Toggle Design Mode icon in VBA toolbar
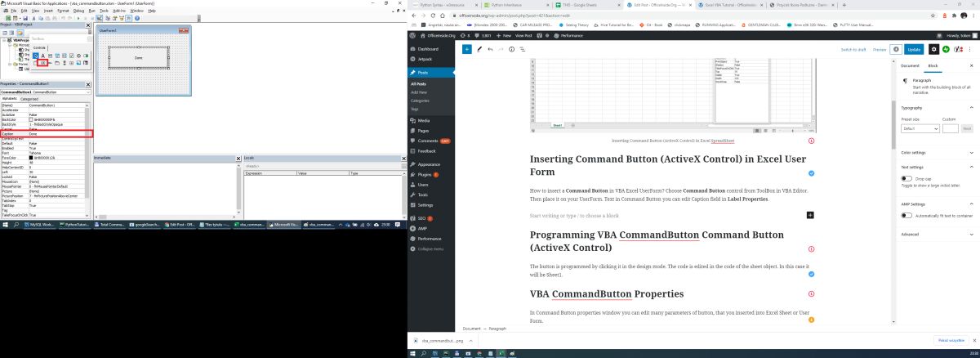 (x=99, y=18)
